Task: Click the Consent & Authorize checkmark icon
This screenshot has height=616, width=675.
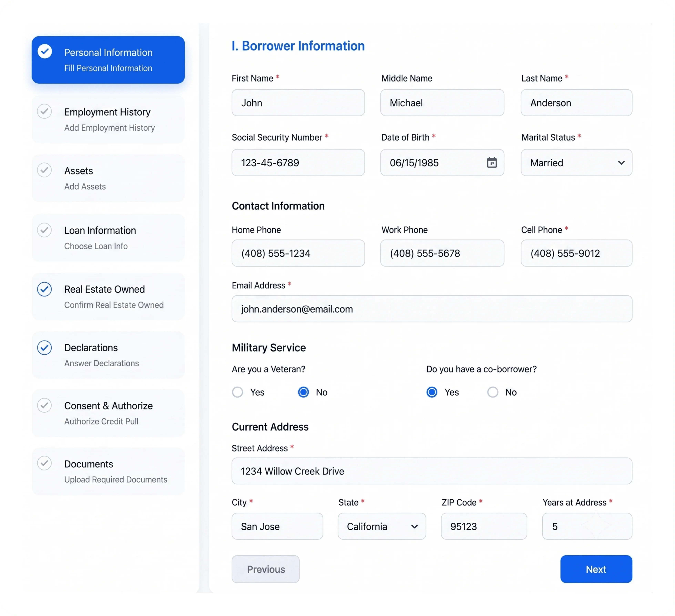Action: [44, 405]
